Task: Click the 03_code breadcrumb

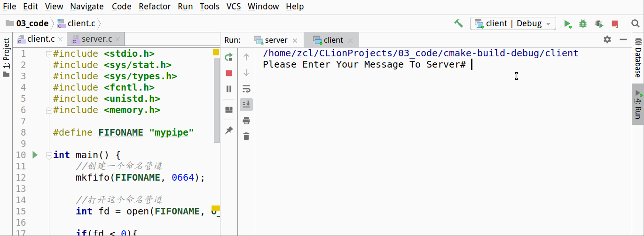Action: pos(32,23)
